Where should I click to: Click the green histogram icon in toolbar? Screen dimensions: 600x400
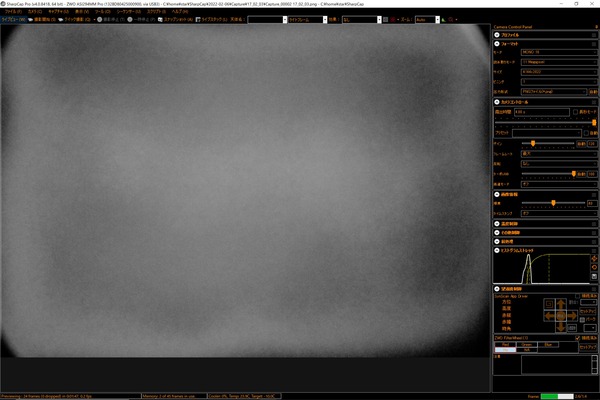tap(443, 20)
